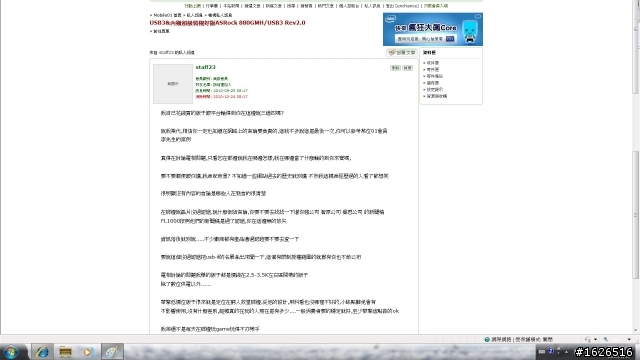
Task: Click the Intel Core banner advertisement
Action: (x=433, y=29)
